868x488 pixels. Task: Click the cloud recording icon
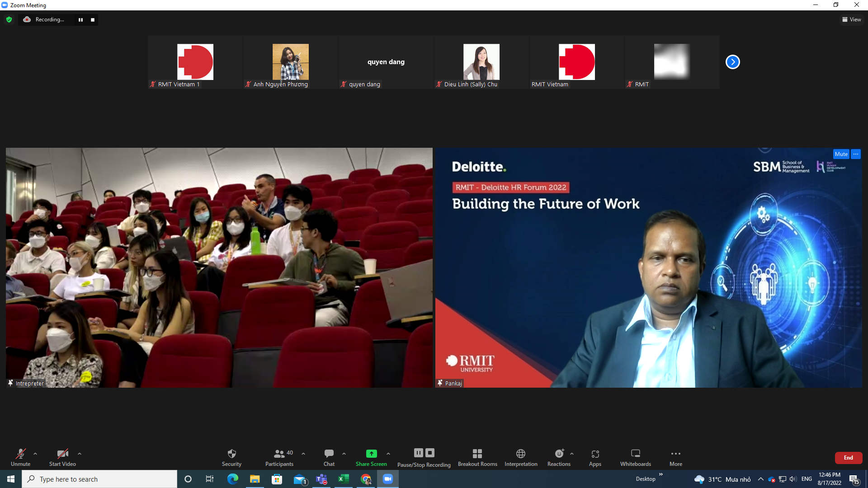coord(27,19)
